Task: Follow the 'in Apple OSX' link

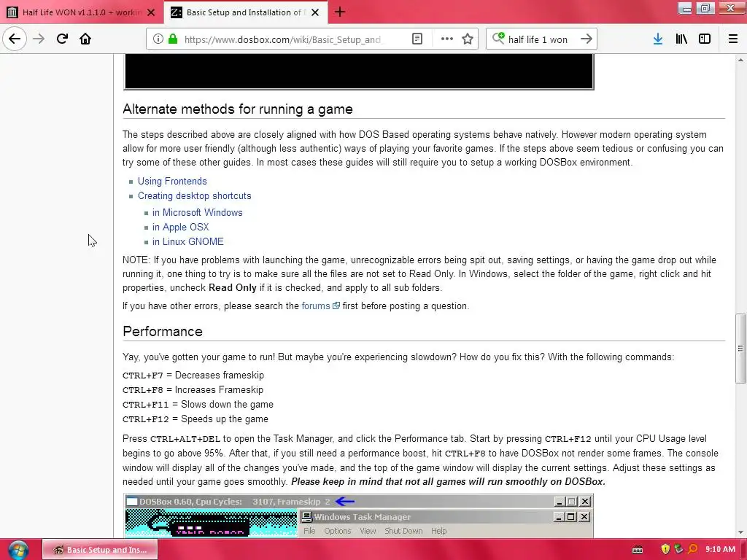Action: (181, 227)
